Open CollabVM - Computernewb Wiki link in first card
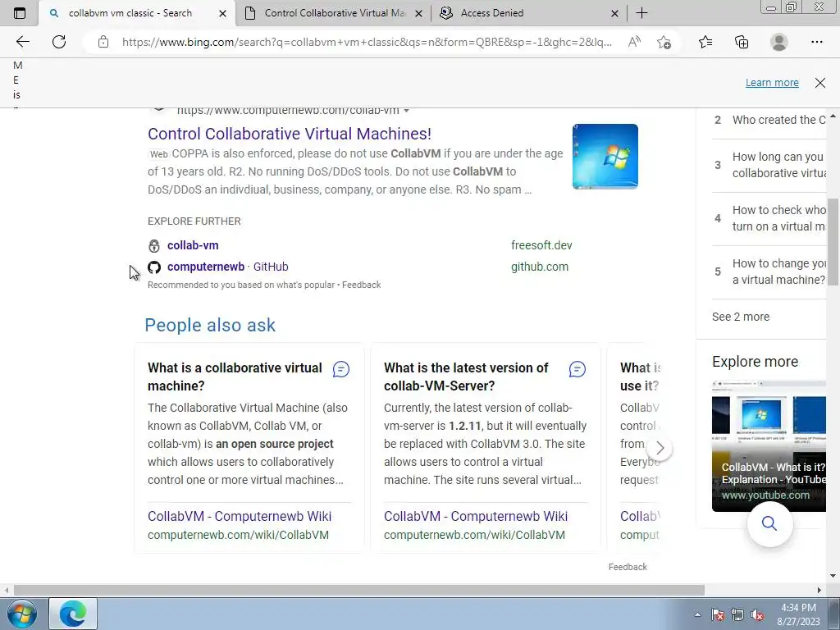The height and width of the screenshot is (630, 840). [240, 516]
